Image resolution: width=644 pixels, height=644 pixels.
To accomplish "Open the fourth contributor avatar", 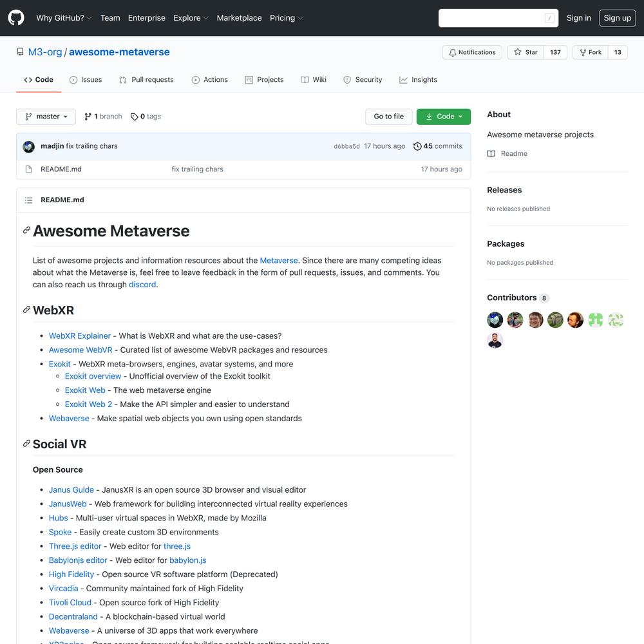I will pyautogui.click(x=555, y=320).
